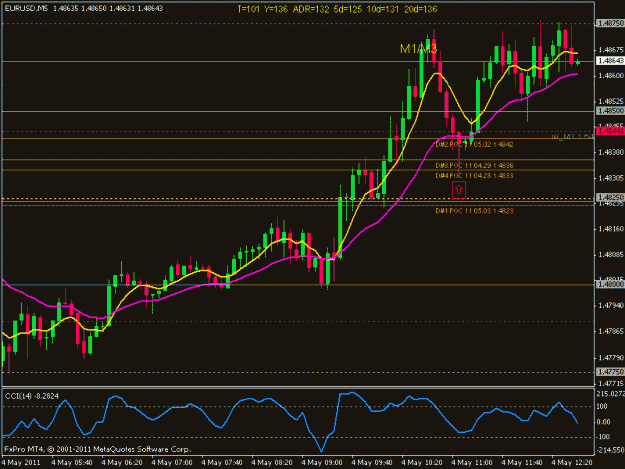The width and height of the screenshot is (625, 469).
Task: Click the 4 May 12:20 time label
Action: pyautogui.click(x=572, y=463)
